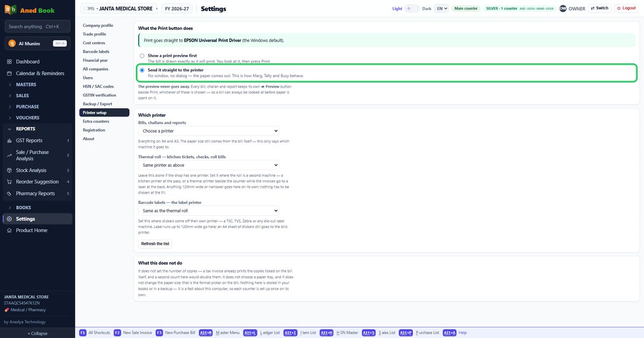
Task: Click the Pharmacy Reports pill icon
Action: point(9,194)
